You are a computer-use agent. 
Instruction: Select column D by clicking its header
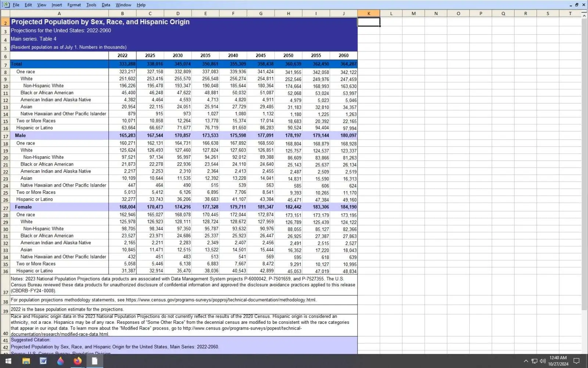(x=178, y=13)
